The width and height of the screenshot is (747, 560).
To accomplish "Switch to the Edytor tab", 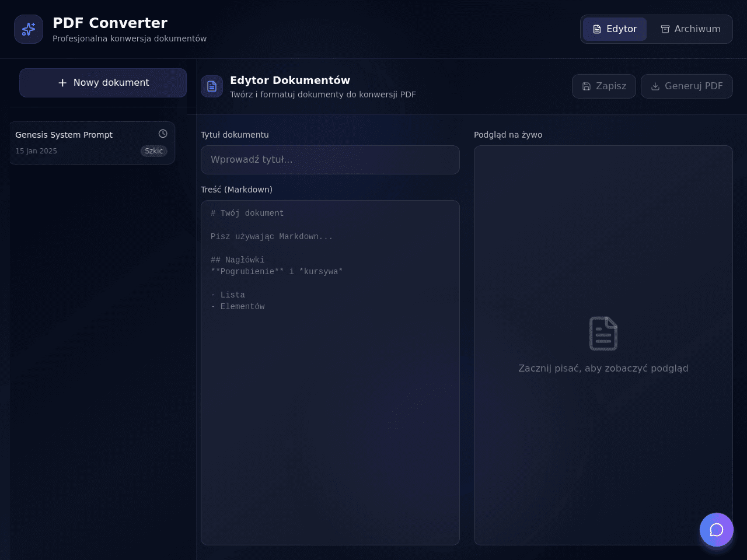I will pos(615,29).
